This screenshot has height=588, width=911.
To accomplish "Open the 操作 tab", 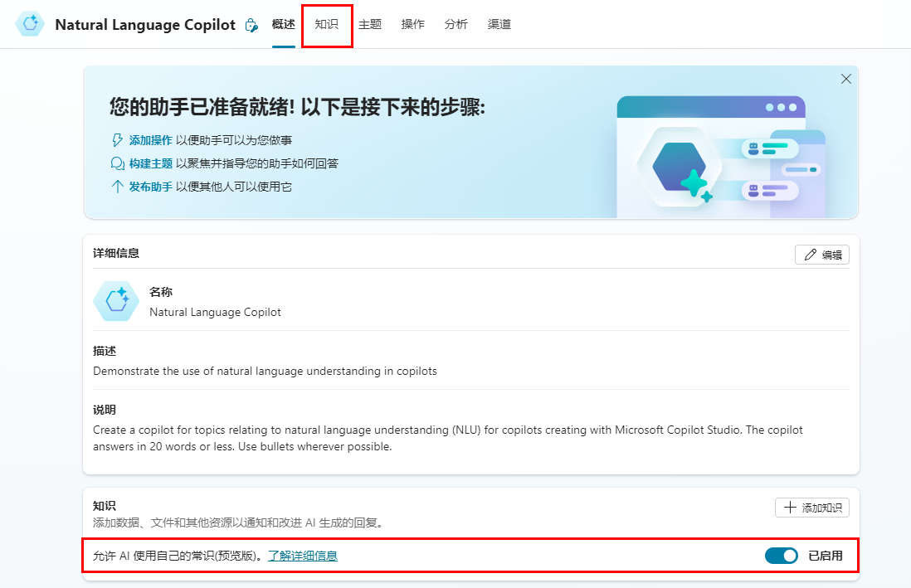I will click(x=412, y=24).
